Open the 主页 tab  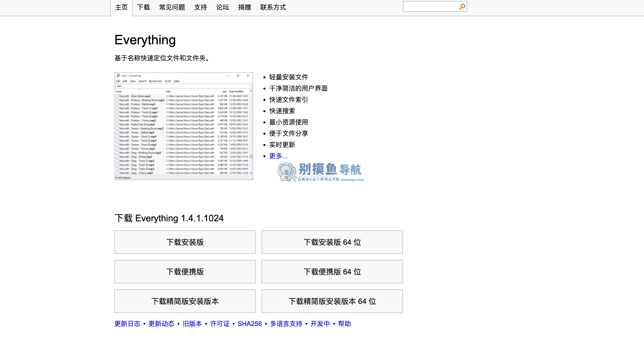(121, 8)
